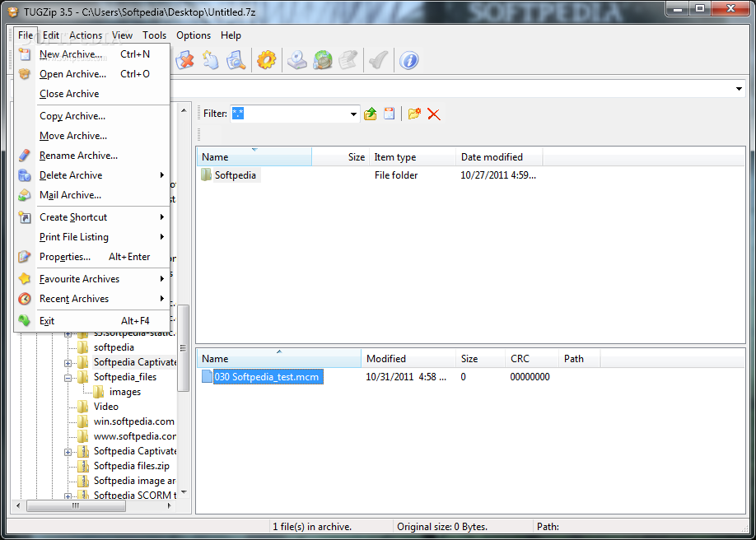This screenshot has height=540, width=756.
Task: Create new folder with the starred folder icon
Action: [x=414, y=114]
